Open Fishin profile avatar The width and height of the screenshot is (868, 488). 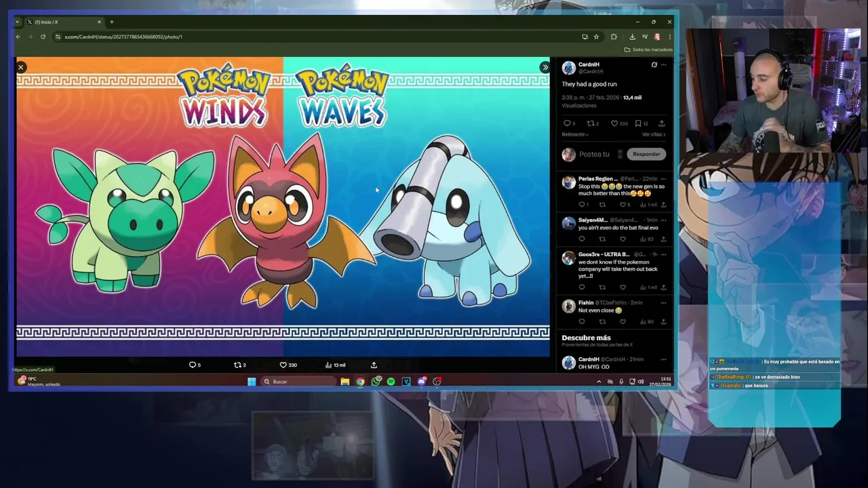pos(569,306)
